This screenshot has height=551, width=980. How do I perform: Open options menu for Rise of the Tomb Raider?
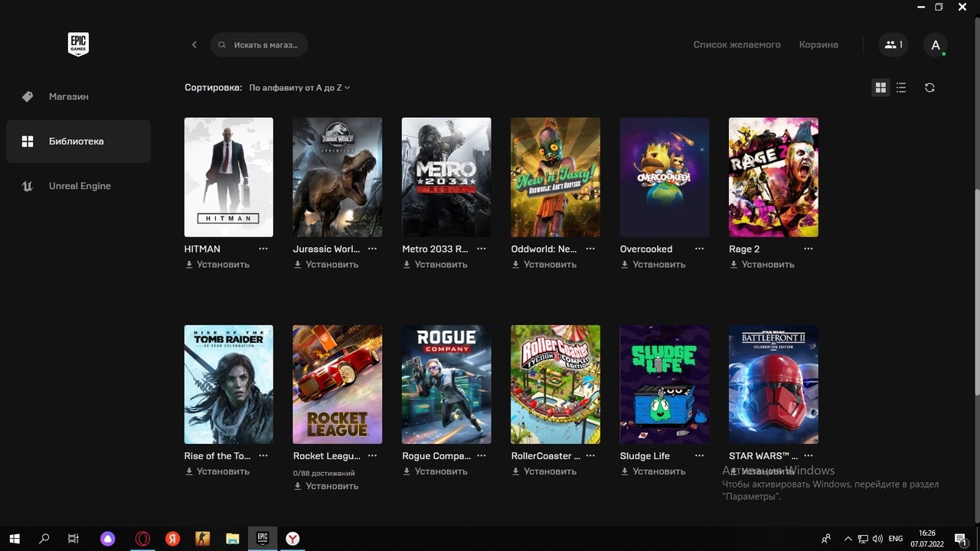click(263, 455)
